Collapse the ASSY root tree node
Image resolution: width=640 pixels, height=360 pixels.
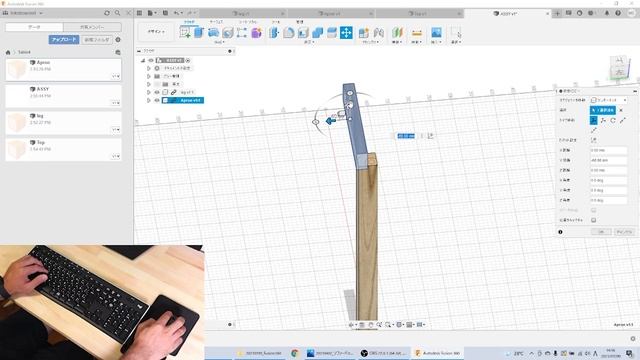[143, 60]
